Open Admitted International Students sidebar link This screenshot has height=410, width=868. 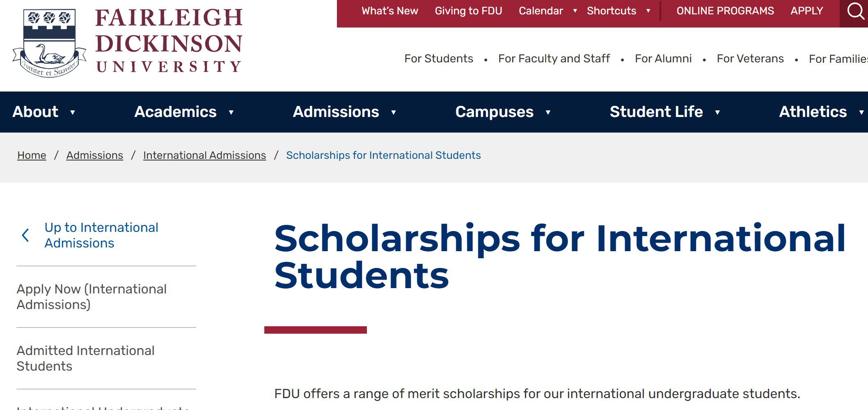pyautogui.click(x=85, y=358)
